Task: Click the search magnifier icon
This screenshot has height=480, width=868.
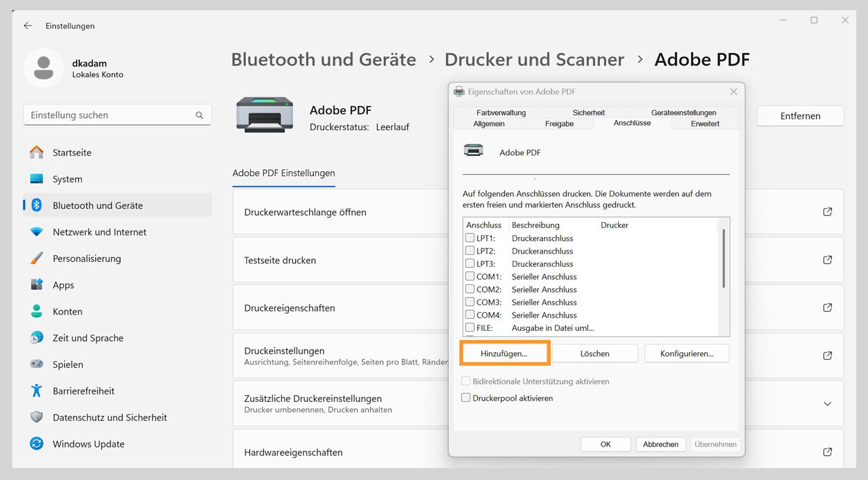Action: tap(199, 115)
